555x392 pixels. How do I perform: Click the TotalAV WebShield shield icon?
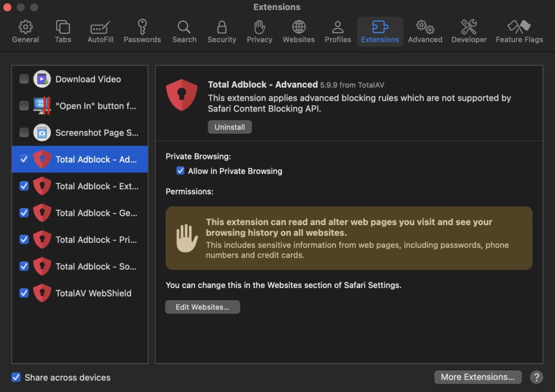pos(42,293)
